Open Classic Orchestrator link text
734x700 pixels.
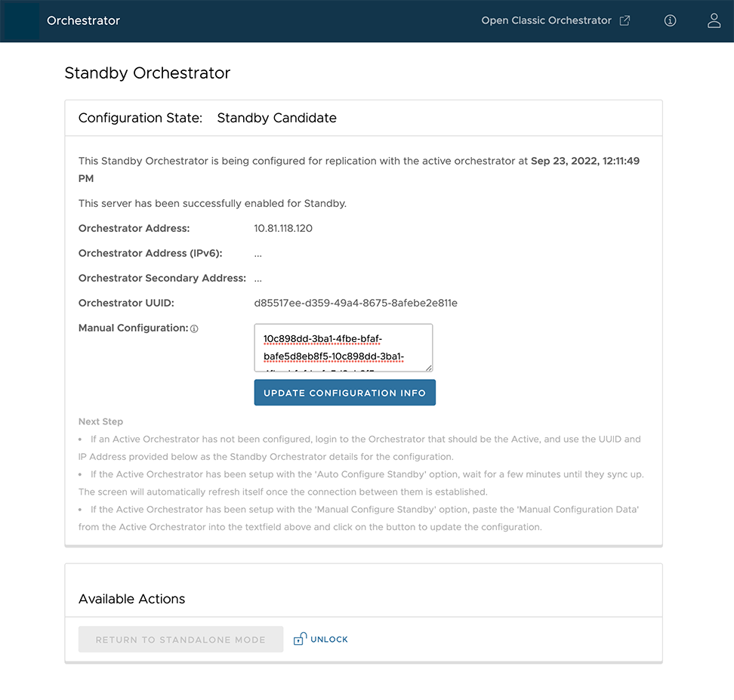pos(546,21)
